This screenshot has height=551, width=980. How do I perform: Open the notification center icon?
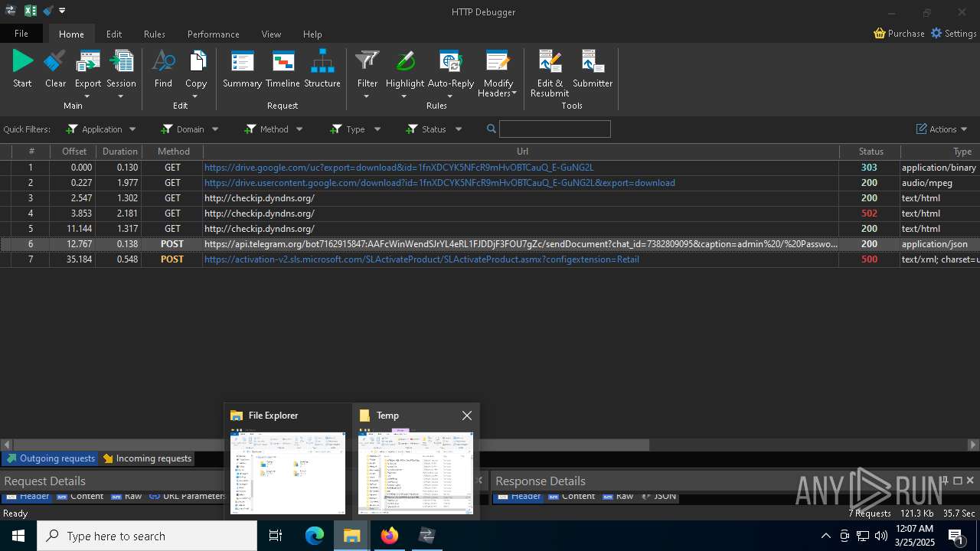[x=955, y=536]
